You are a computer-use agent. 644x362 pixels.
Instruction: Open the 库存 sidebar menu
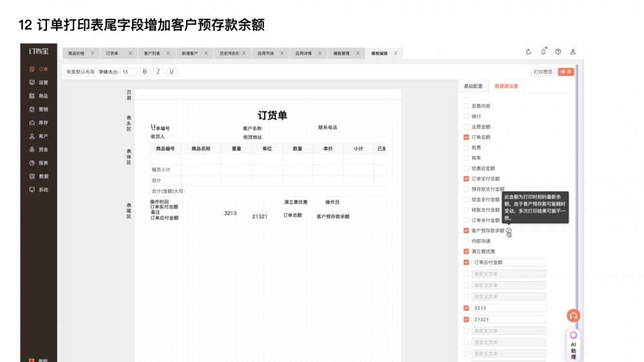(x=39, y=122)
